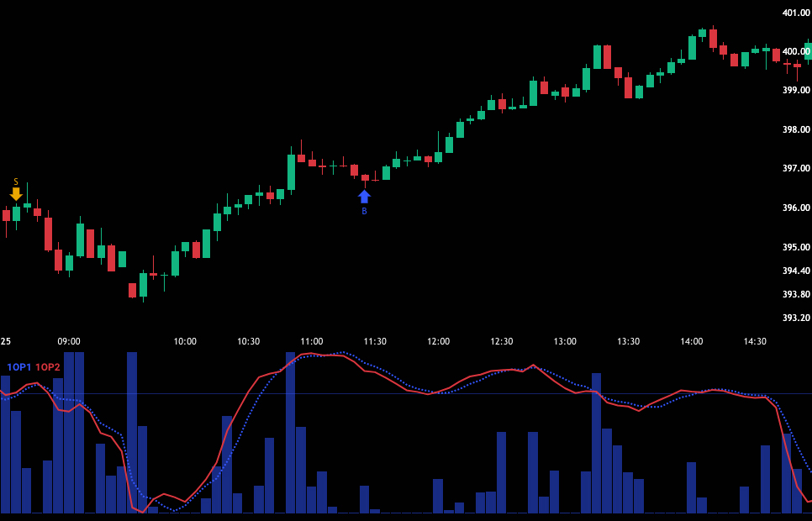Click the 397.00 price axis label
Viewport: 812px width, 521px height.
point(795,168)
